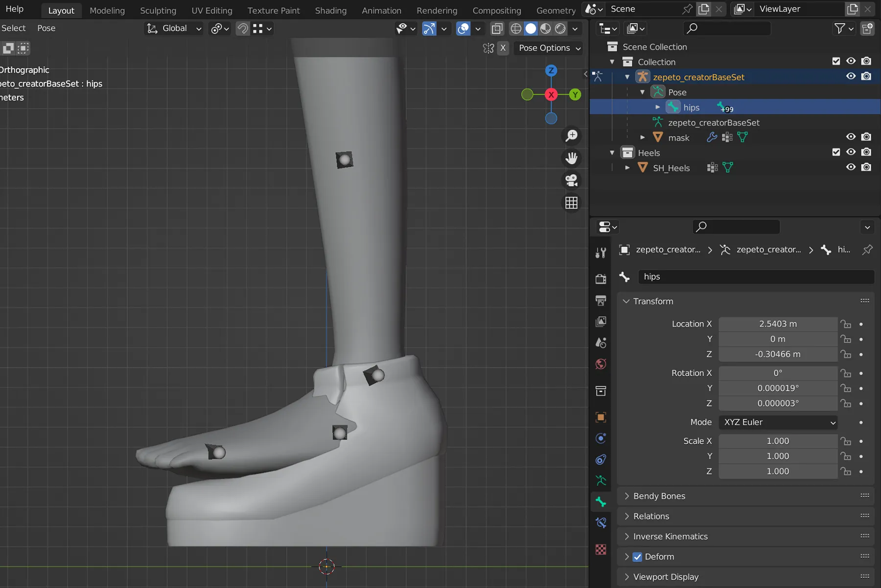Open the Output properties tab
The width and height of the screenshot is (881, 588).
(601, 300)
